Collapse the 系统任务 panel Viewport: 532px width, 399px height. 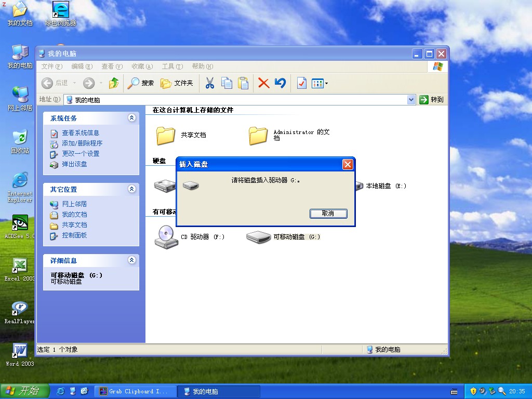coord(132,118)
